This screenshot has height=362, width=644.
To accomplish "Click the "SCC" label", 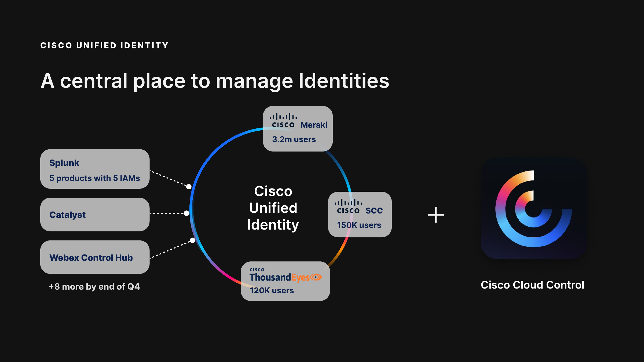I will pyautogui.click(x=374, y=211).
